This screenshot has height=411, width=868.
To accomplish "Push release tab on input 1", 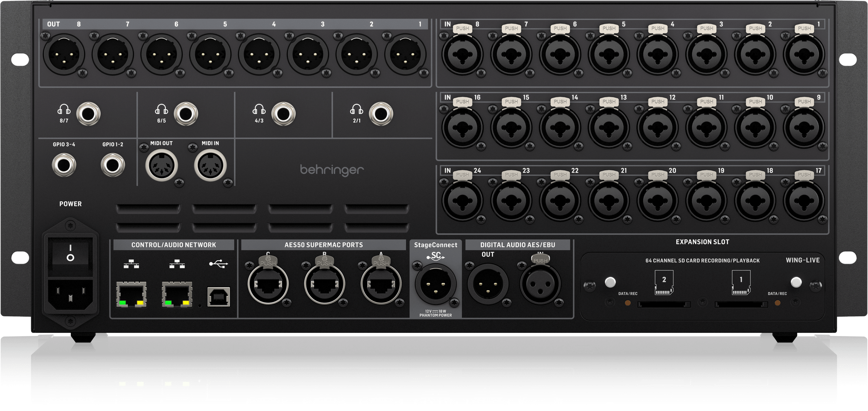I will click(804, 29).
